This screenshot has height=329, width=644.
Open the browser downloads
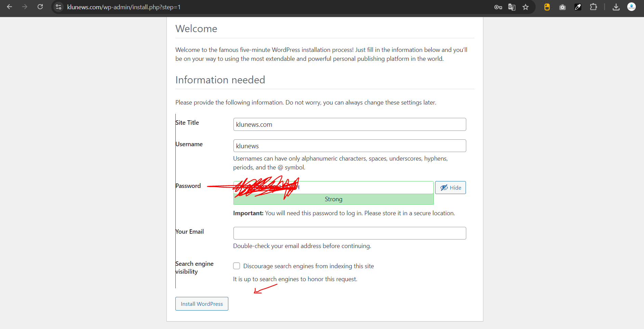coord(616,7)
